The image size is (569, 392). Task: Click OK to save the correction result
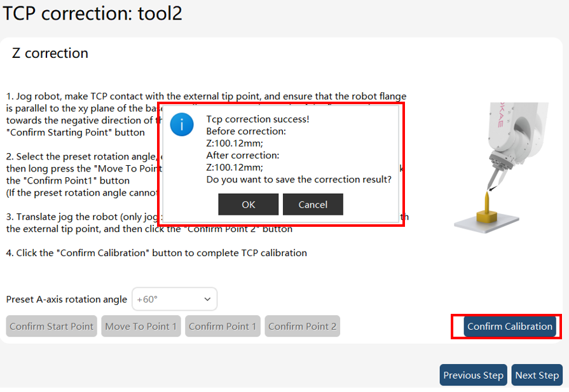248,205
